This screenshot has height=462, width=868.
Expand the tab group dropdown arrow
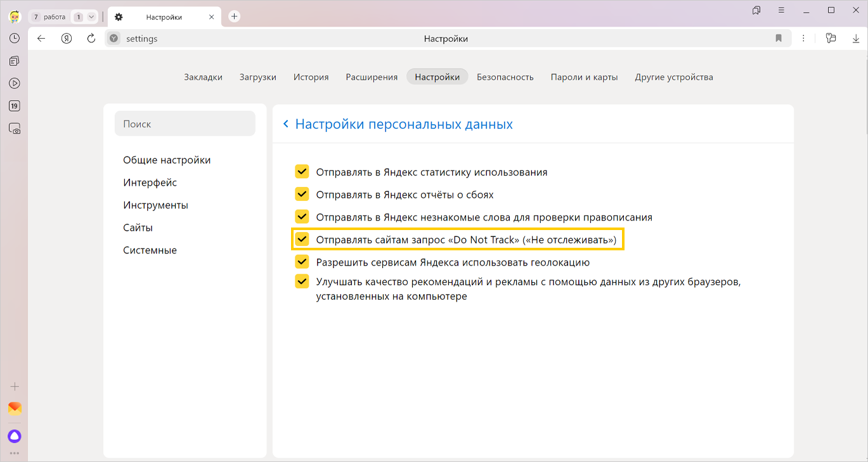pos(91,17)
